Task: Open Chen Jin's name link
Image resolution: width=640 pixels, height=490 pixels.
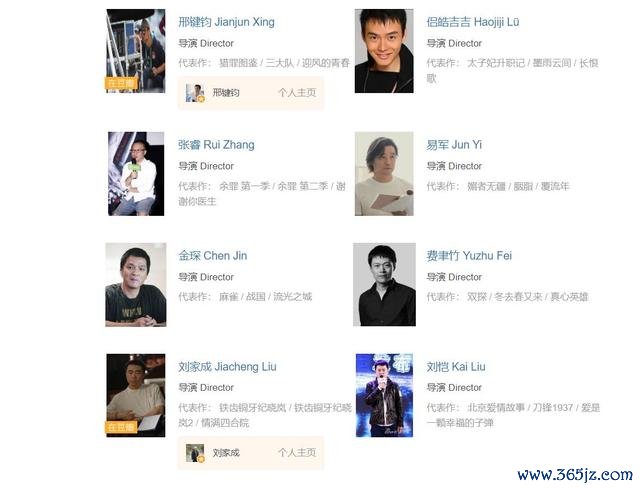Action: click(213, 256)
